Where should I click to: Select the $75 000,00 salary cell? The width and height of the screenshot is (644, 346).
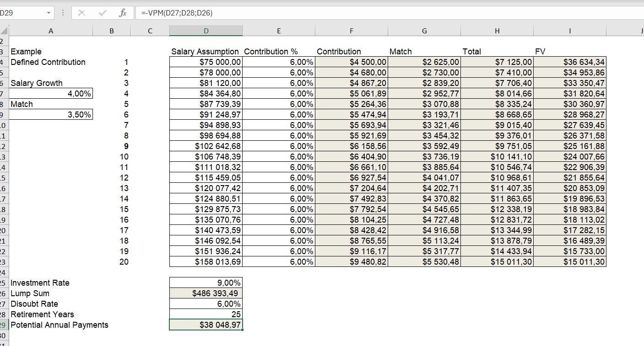pyautogui.click(x=206, y=62)
